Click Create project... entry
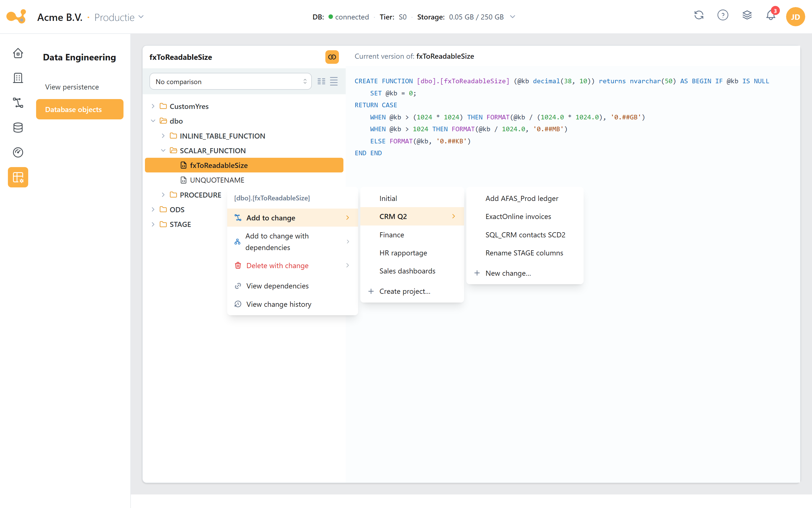 click(412, 291)
